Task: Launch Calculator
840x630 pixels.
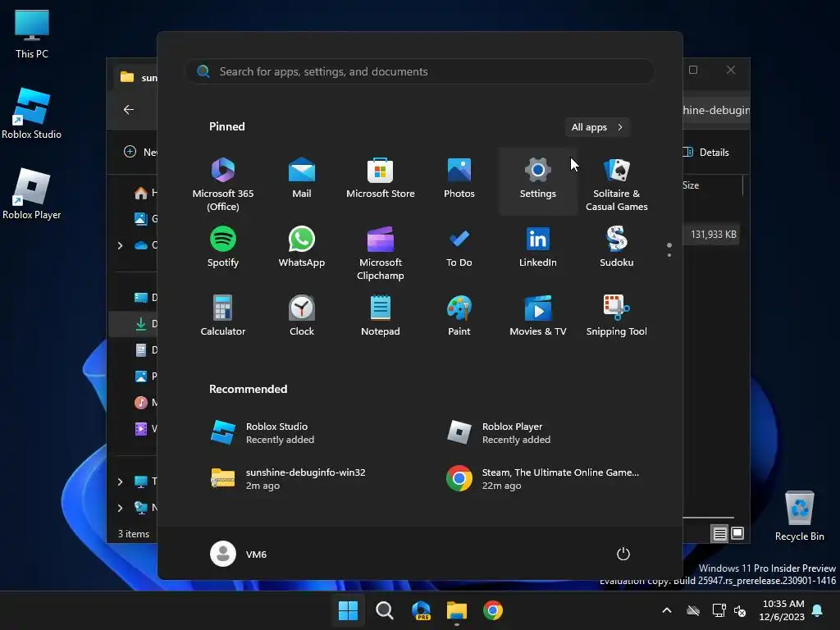Action: [x=223, y=315]
